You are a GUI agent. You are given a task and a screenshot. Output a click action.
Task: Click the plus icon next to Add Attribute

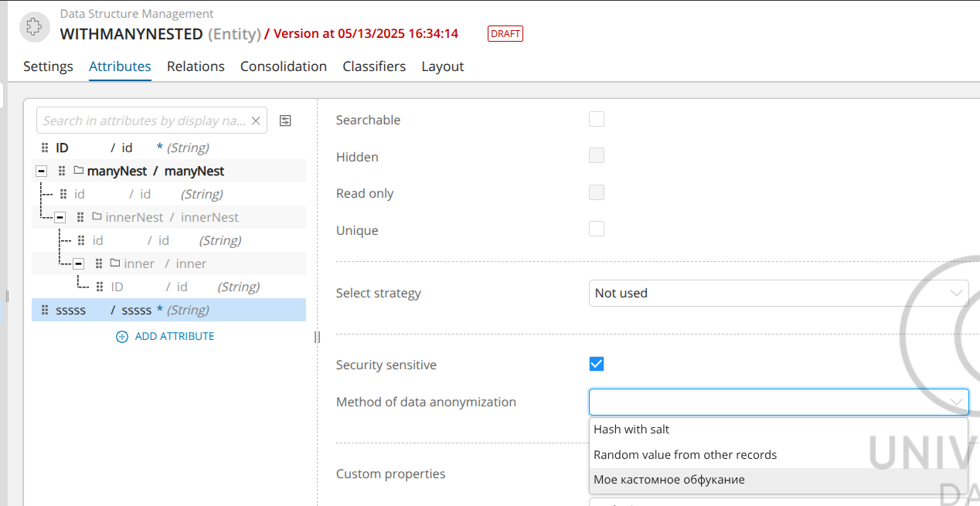121,337
